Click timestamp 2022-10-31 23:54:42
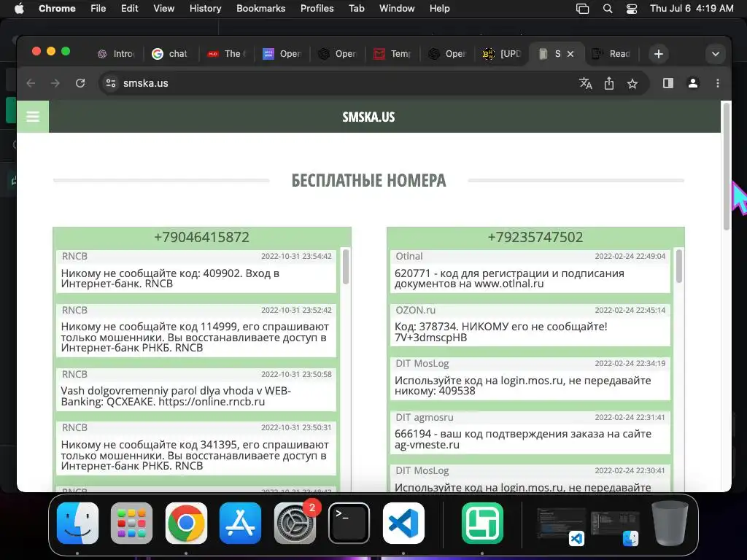Image resolution: width=747 pixels, height=560 pixels. 296,256
